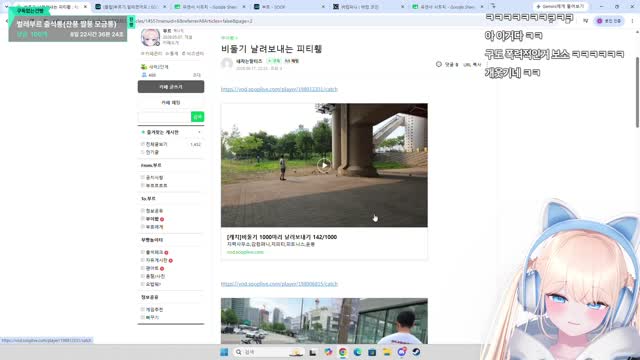The height and width of the screenshot is (360, 640).
Task: Click the 카페관리 link under the profile
Action: tap(152, 53)
